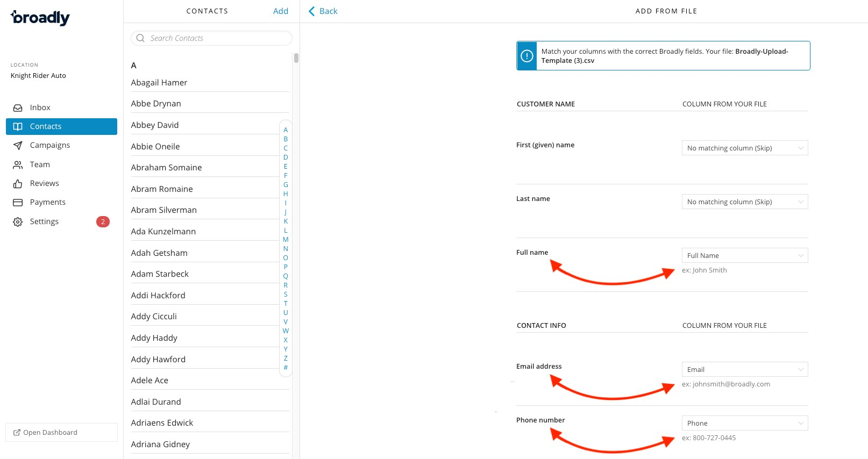868x459 pixels.
Task: Jump to letter Z in index
Action: pyautogui.click(x=286, y=358)
